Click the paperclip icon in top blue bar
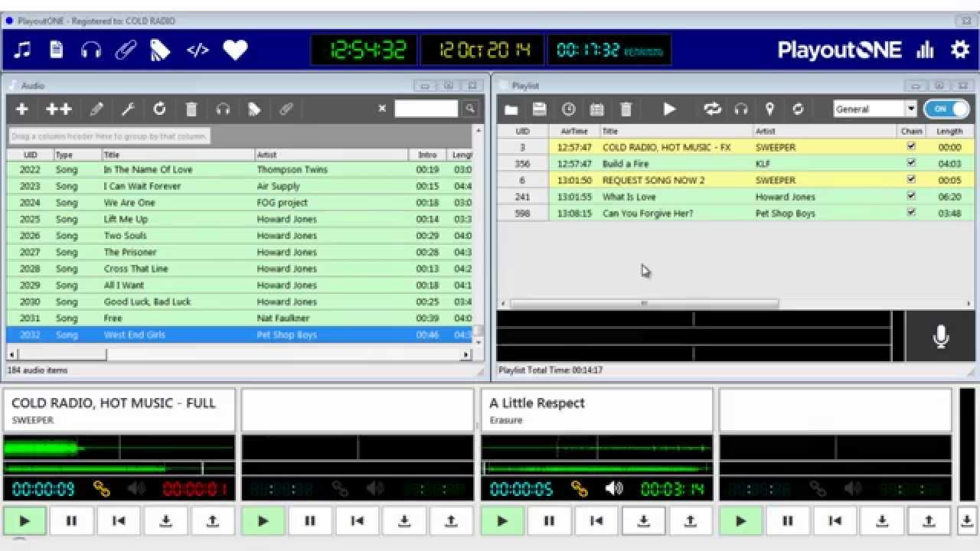Screen dimensions: 980x551 click(x=126, y=51)
